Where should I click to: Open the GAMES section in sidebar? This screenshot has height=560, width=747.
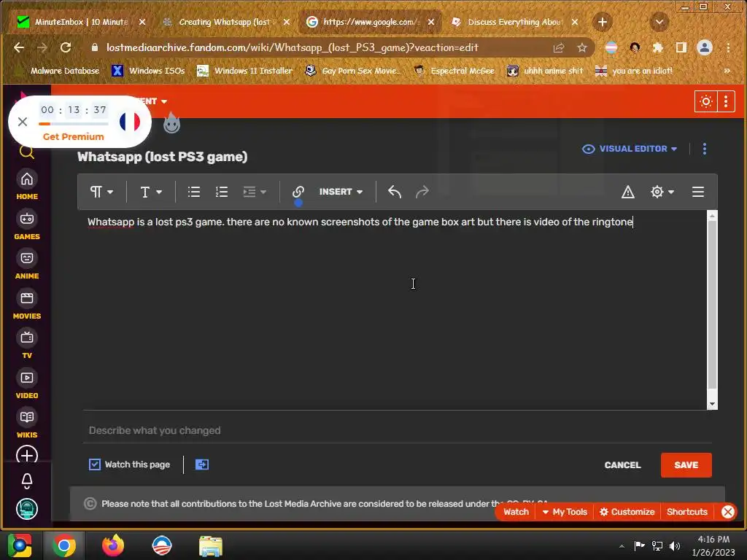pos(27,225)
